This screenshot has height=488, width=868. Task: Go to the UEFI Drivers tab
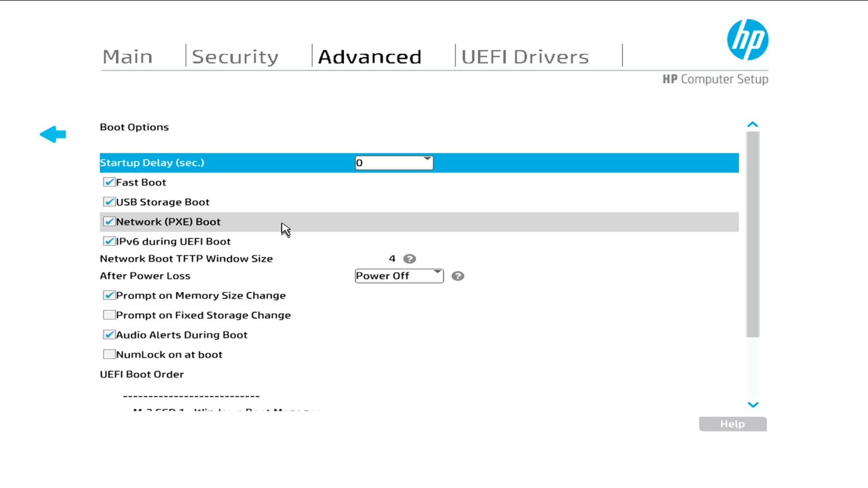[525, 56]
